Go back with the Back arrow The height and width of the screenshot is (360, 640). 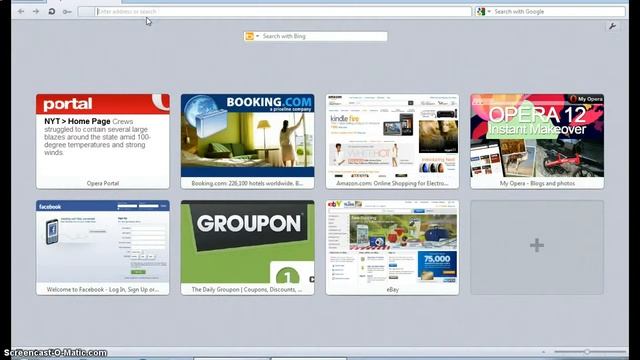point(21,11)
